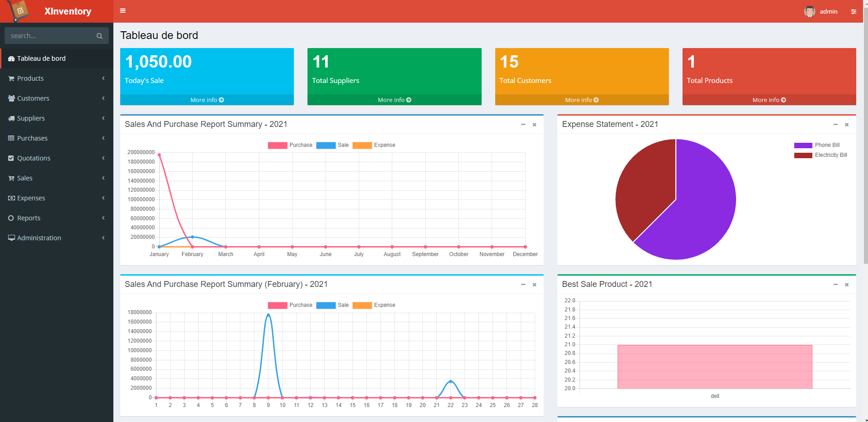Click the search magnifier icon
The image size is (868, 422).
tap(99, 36)
